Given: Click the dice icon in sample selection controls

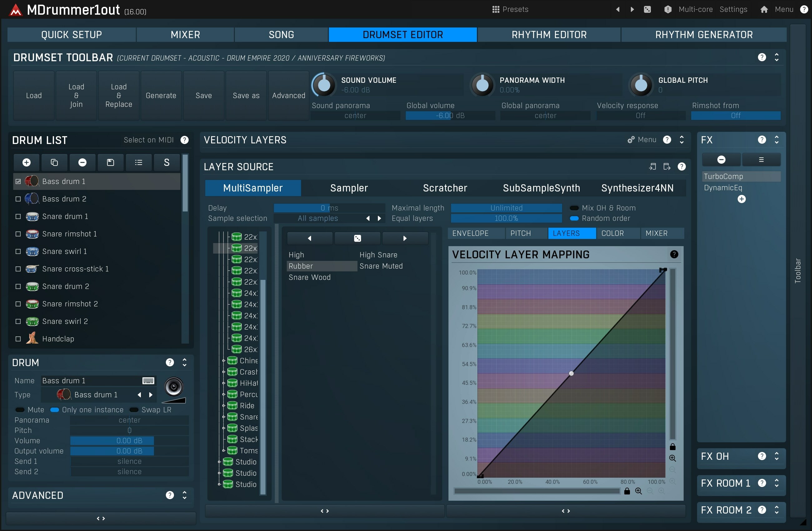Looking at the screenshot, I should click(x=357, y=238).
